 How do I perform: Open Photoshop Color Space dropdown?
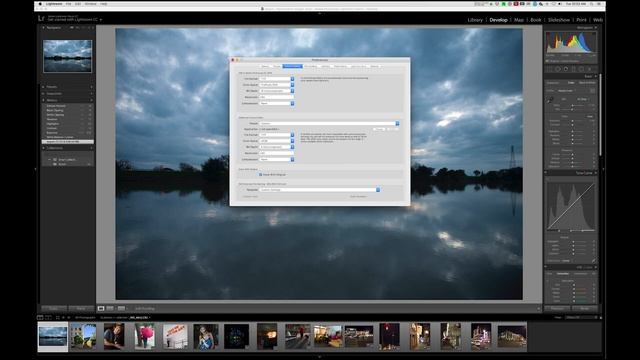pyautogui.click(x=277, y=84)
